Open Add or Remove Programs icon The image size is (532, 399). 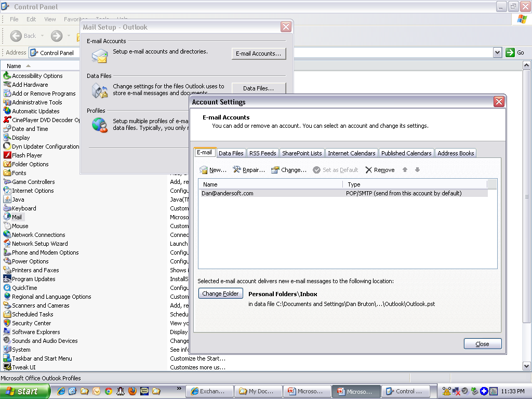click(7, 94)
